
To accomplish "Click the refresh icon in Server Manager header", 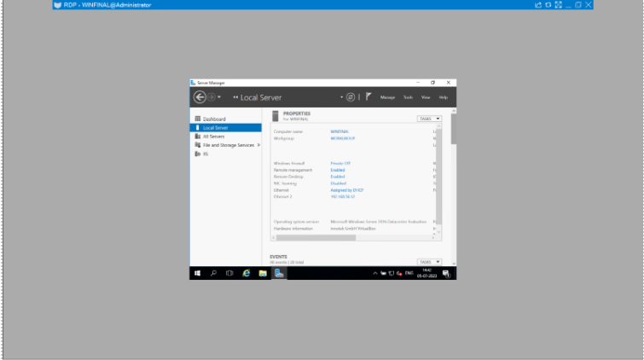I will (350, 97).
